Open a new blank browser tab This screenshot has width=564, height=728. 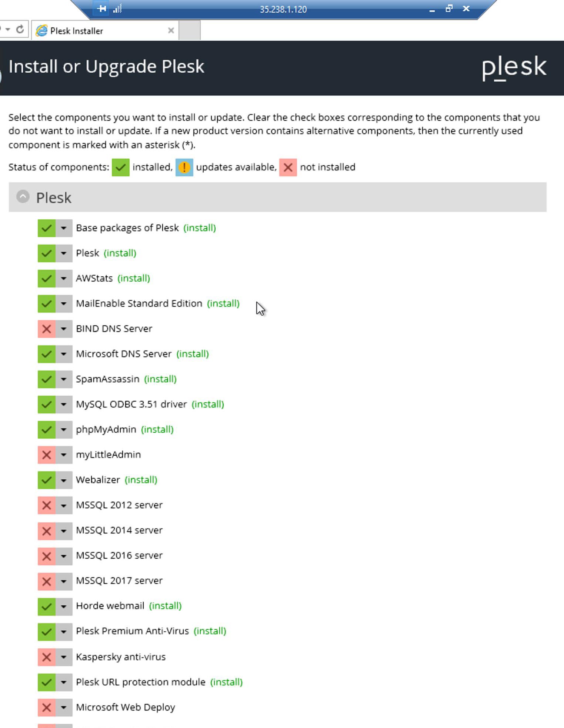coord(189,31)
